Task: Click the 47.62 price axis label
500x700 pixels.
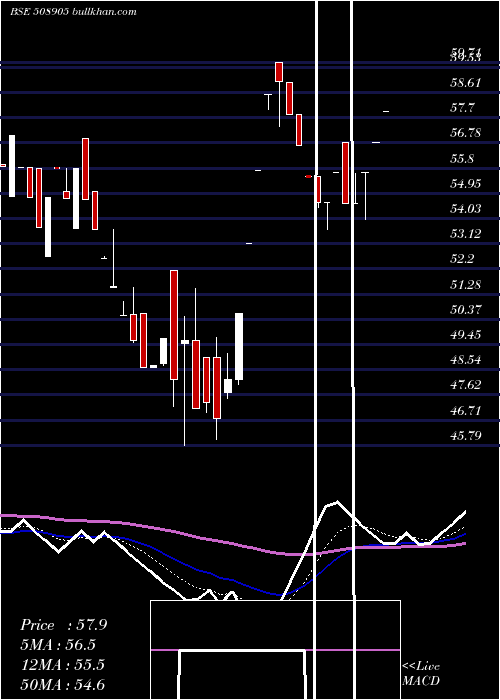Action: pos(466,384)
